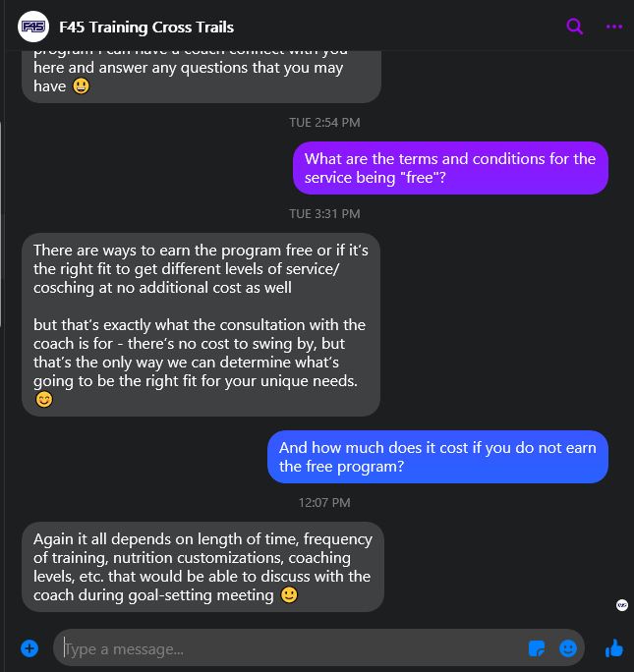The height and width of the screenshot is (672, 634).
Task: Click the search conversation magnifier icon
Action: point(575,27)
